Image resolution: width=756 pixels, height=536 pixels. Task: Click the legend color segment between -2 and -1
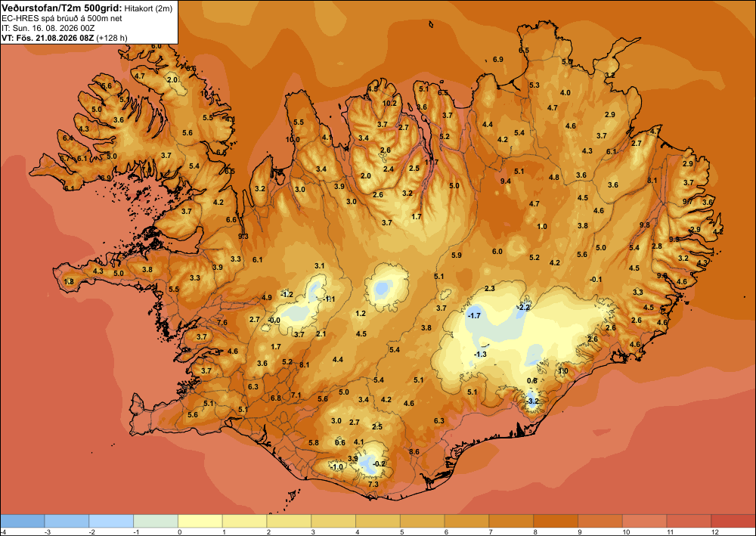tap(111, 521)
